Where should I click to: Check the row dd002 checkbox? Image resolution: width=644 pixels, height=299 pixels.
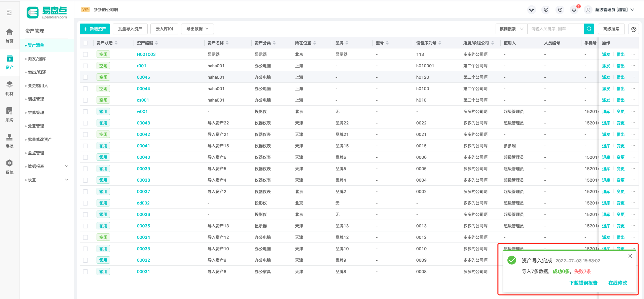pos(85,203)
